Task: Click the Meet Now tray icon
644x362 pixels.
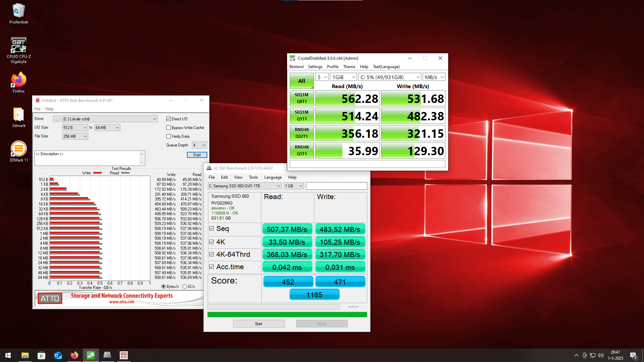Action: click(585, 355)
